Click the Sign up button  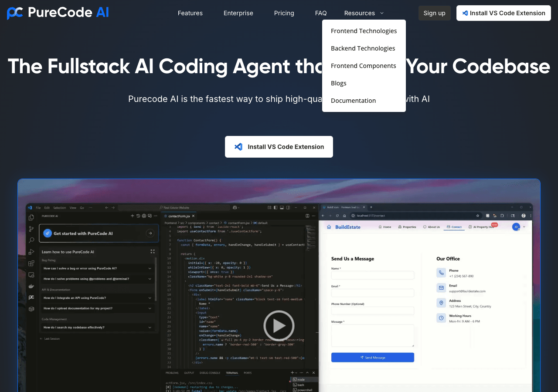(435, 13)
